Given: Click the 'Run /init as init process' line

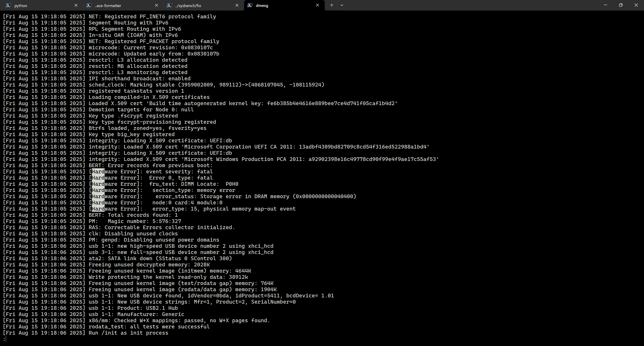Looking at the screenshot, I should [128, 333].
